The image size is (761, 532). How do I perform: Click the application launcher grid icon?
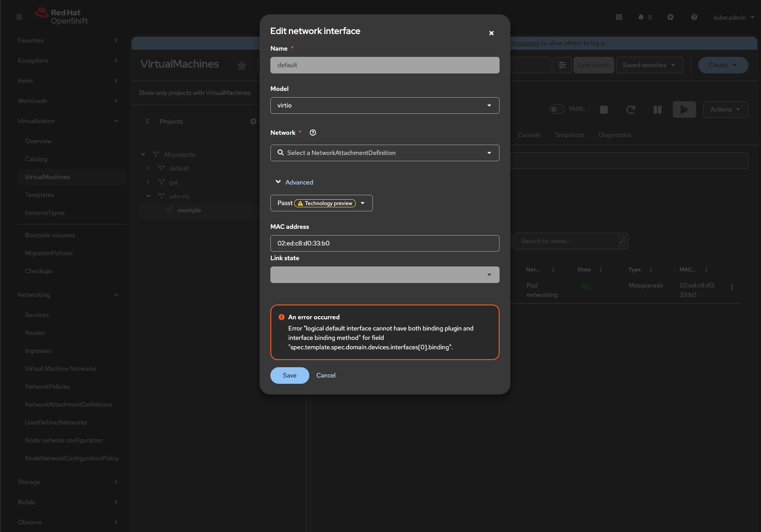[619, 17]
